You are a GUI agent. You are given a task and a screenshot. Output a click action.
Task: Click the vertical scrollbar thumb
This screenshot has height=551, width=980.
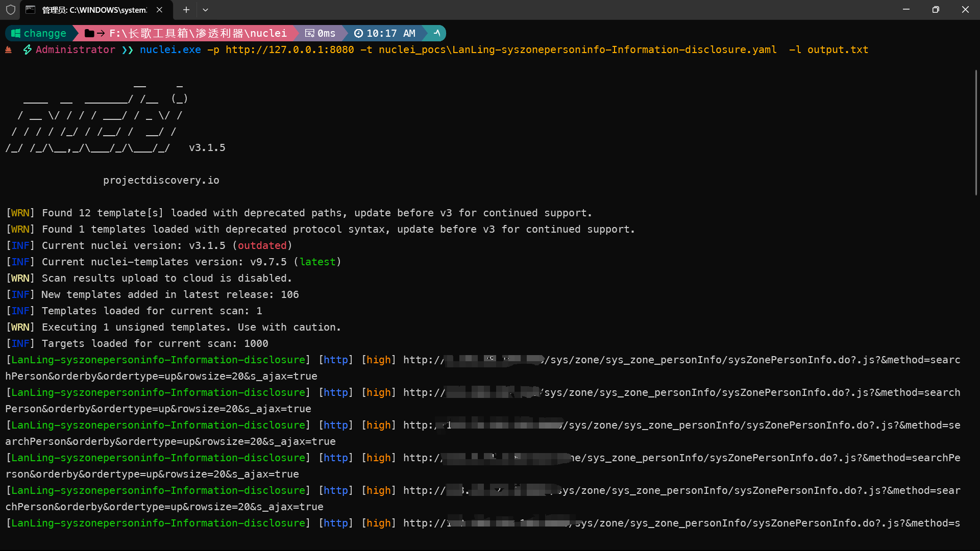976,133
